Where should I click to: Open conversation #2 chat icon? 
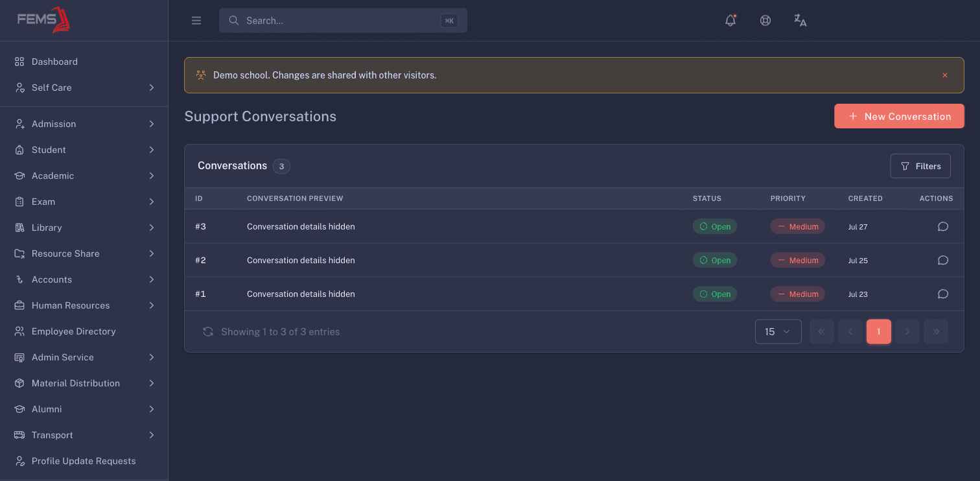pyautogui.click(x=943, y=260)
